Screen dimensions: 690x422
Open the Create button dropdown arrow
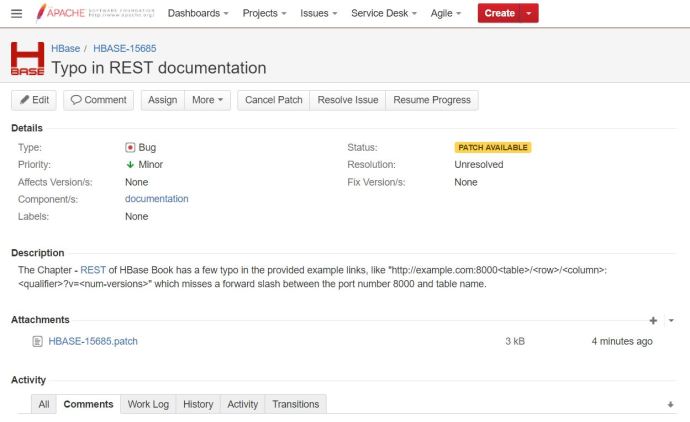coord(531,13)
